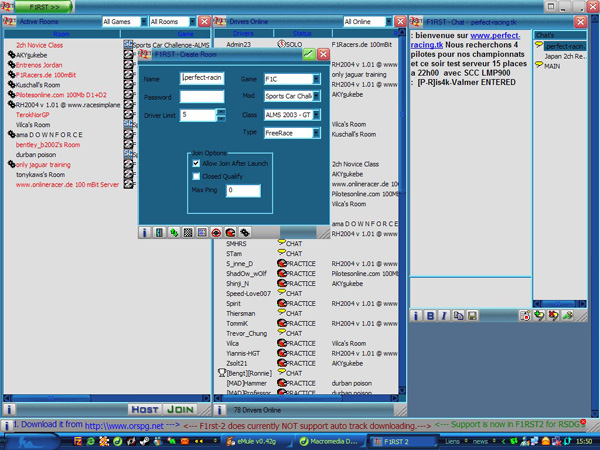Image resolution: width=600 pixels, height=450 pixels.
Task: Click the Password input field
Action: pyautogui.click(x=202, y=96)
